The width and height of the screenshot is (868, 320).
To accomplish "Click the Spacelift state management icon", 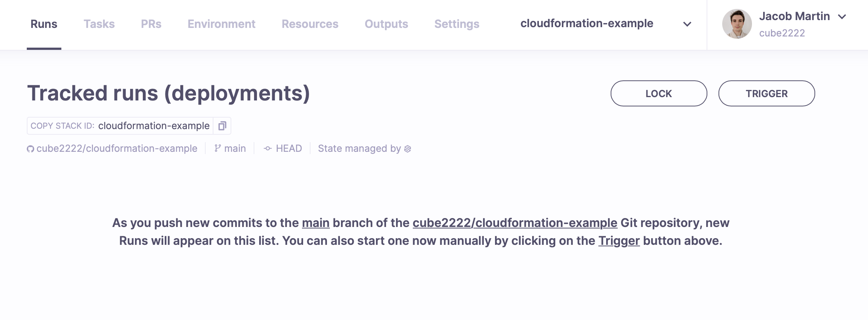I will [x=408, y=149].
